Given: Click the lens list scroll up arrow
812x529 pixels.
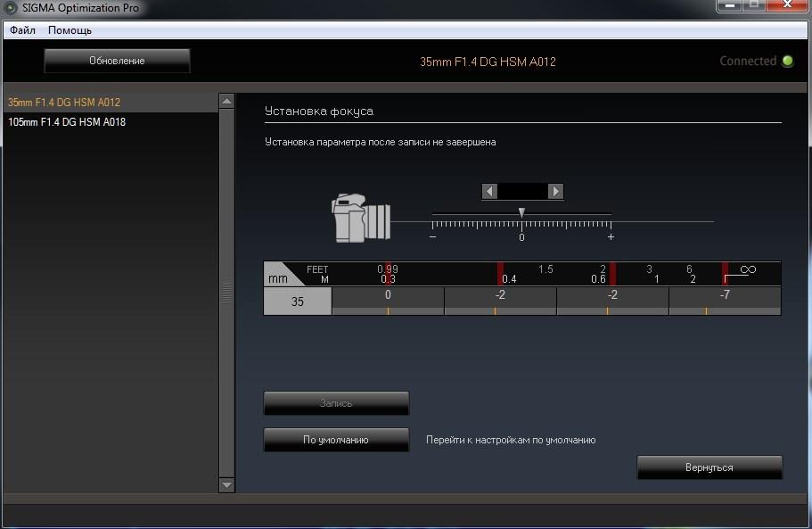Looking at the screenshot, I should (x=226, y=101).
